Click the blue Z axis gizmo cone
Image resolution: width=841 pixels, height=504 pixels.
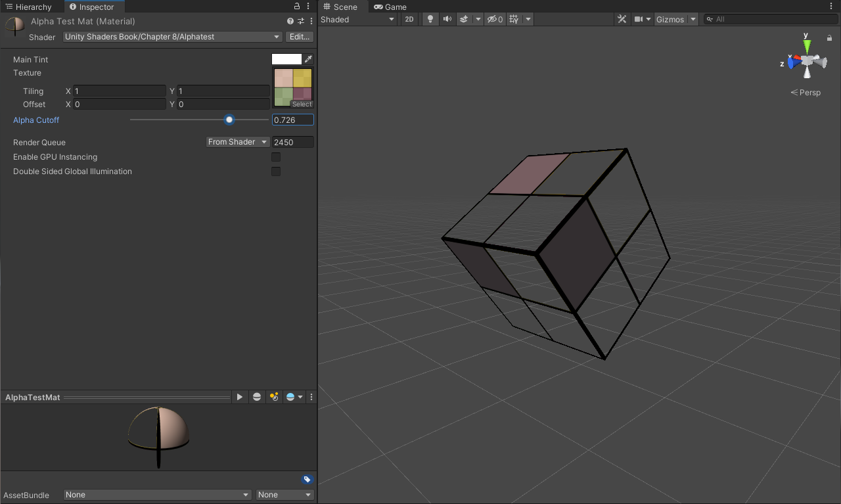(x=793, y=62)
